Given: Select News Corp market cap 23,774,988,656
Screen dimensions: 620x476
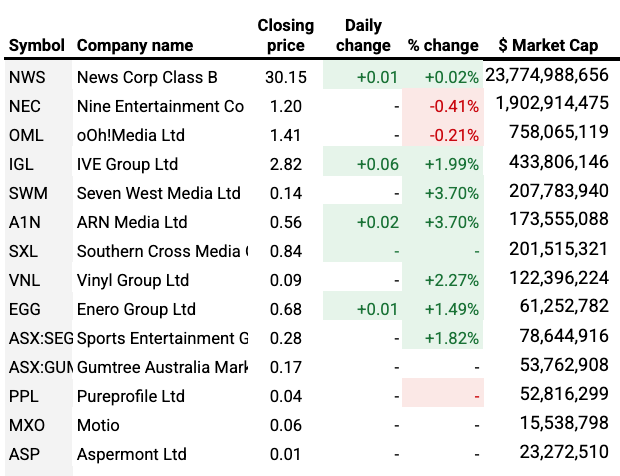Looking at the screenshot, I should click(x=547, y=77).
